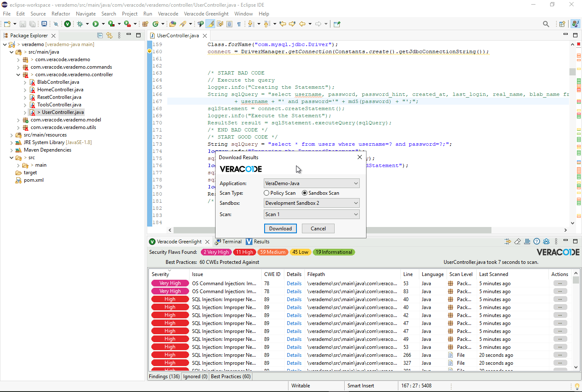Filter by 2 Very High badge
The width and height of the screenshot is (582, 392).
216,252
